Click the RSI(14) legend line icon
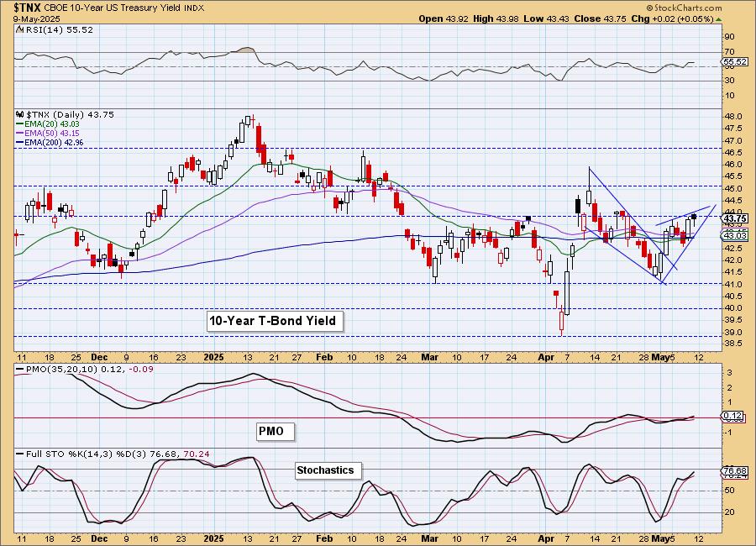756x546 pixels. coord(19,29)
